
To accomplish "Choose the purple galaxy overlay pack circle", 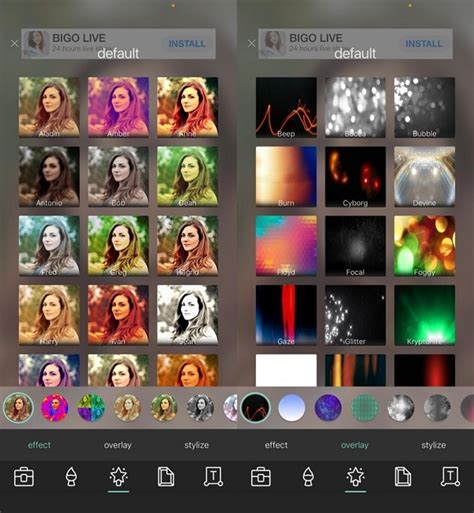I will click(328, 407).
